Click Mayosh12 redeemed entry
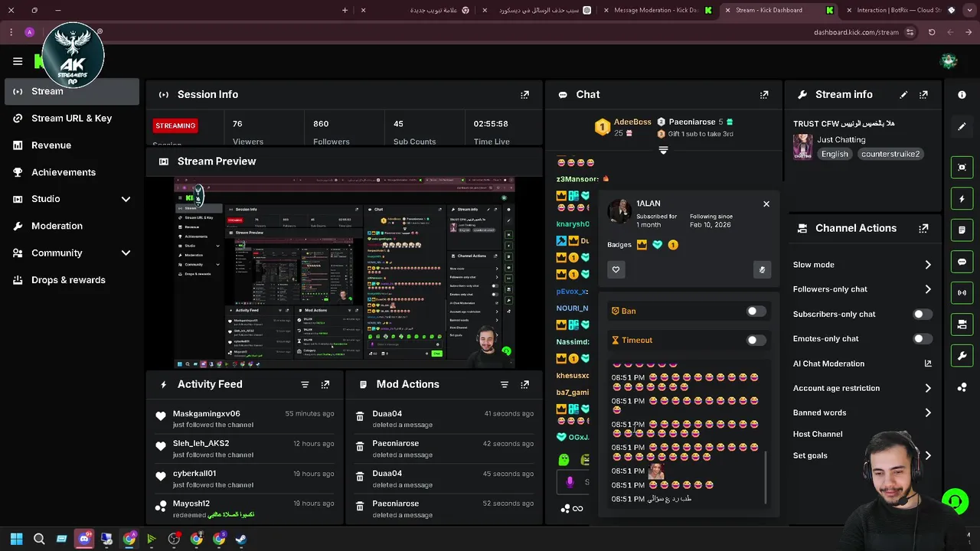 coord(245,509)
